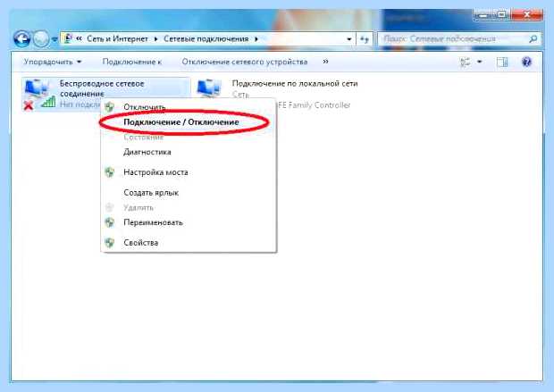The image size is (554, 392).
Task: Click 'FE Family Controller' adapter text
Action: click(315, 105)
